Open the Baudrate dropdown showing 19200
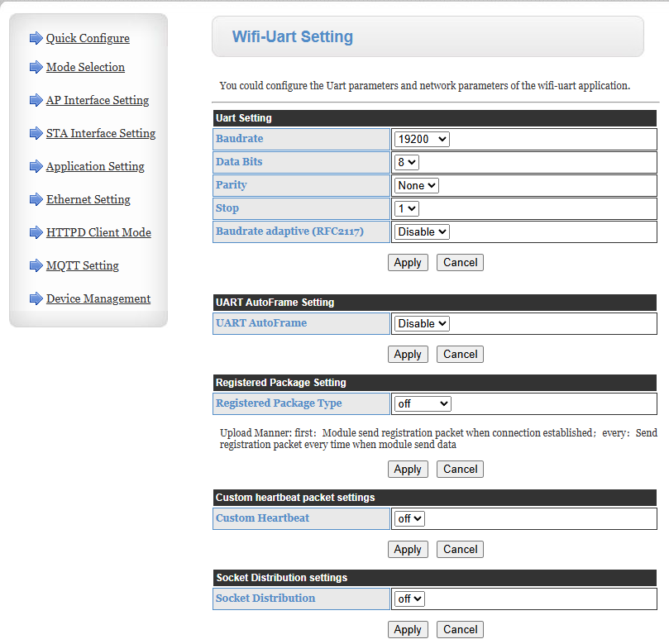Screen dimensions: 669x644 tap(421, 139)
